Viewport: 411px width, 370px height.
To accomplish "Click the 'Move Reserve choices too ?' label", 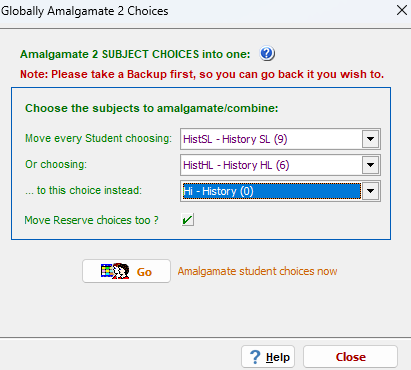I will [91, 220].
